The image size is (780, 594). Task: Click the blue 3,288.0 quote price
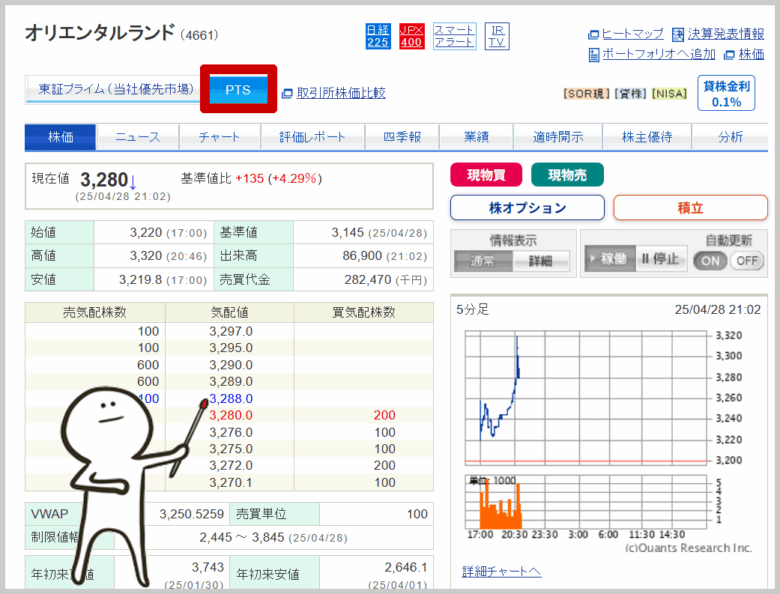231,398
